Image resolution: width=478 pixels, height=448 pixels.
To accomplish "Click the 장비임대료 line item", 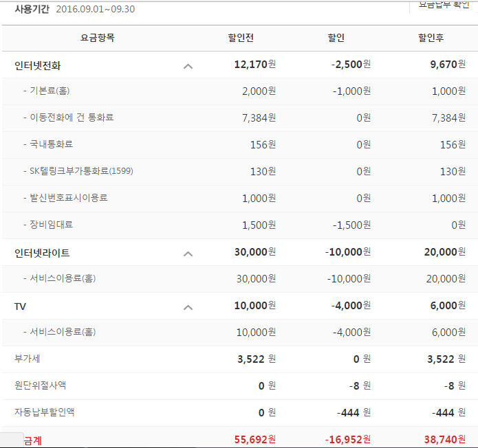I will tap(51, 225).
